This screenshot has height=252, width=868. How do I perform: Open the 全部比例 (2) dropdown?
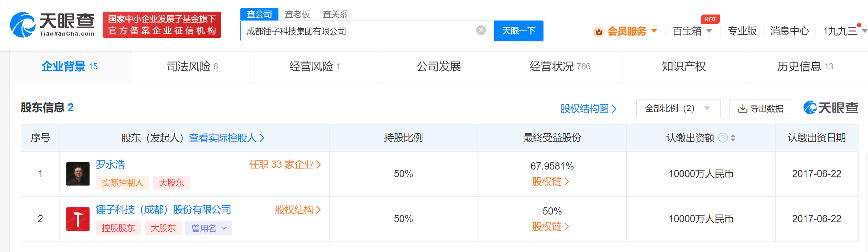678,109
